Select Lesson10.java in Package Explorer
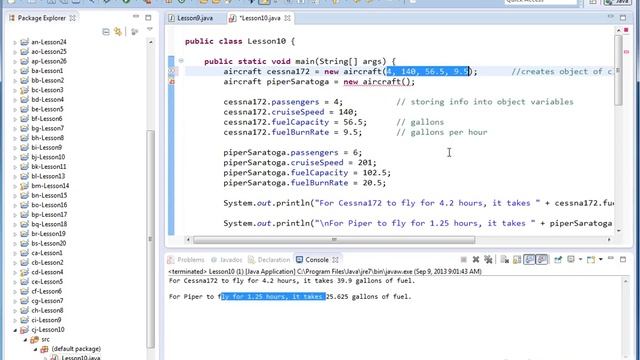The image size is (640, 360). [x=81, y=358]
